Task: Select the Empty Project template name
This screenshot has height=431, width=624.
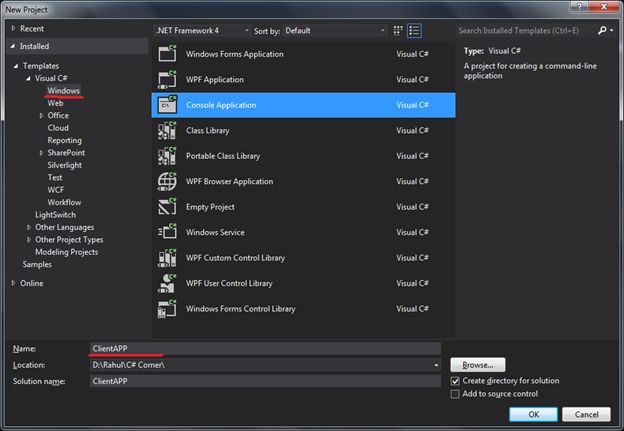Action: (x=210, y=207)
